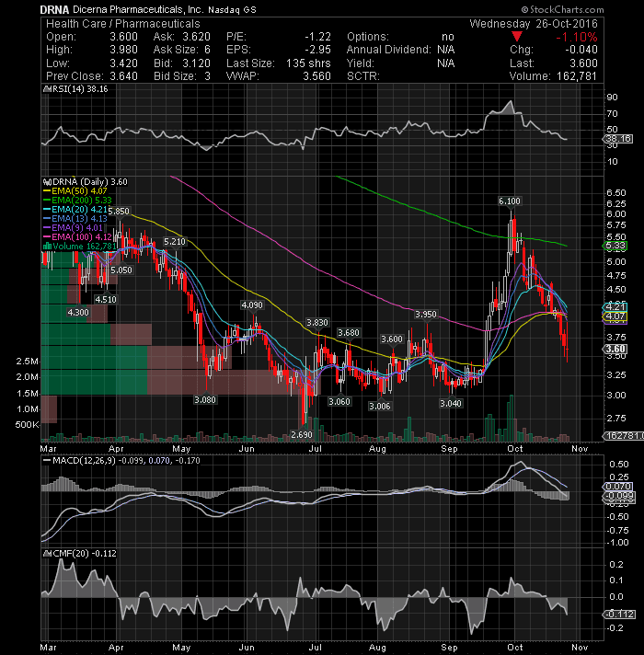Screen dimensions: 644x655
Task: Click the 38.16 RSI axis value tag
Action: coord(619,139)
